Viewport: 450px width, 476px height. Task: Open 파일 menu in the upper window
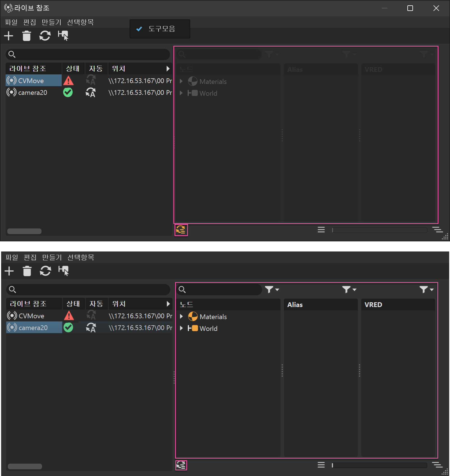pyautogui.click(x=11, y=22)
